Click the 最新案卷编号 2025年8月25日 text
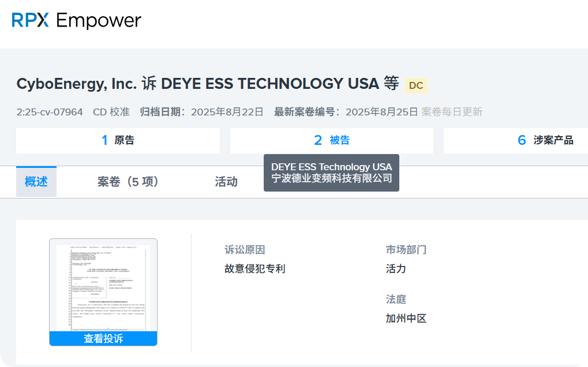Image resolution: width=588 pixels, height=367 pixels. [346, 112]
